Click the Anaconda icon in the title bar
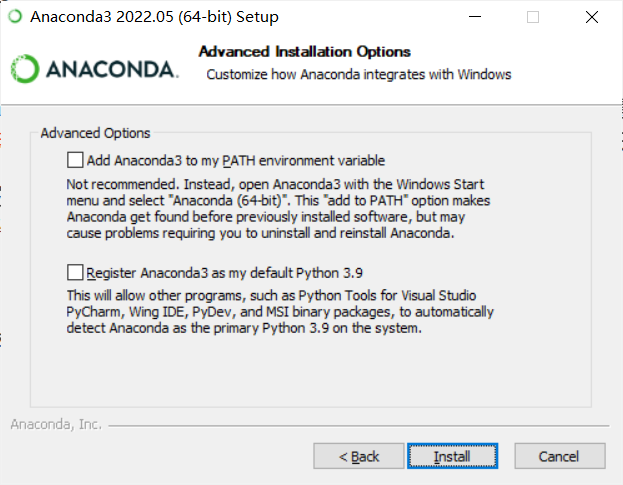The width and height of the screenshot is (623, 485). pos(13,17)
